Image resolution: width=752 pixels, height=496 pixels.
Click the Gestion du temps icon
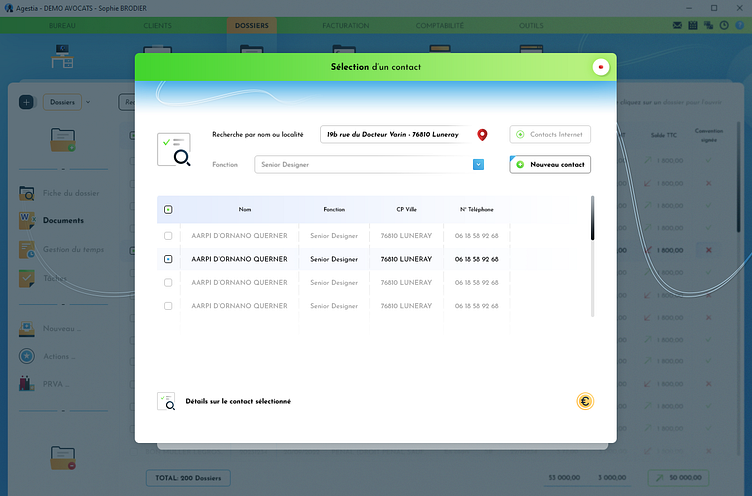(27, 249)
